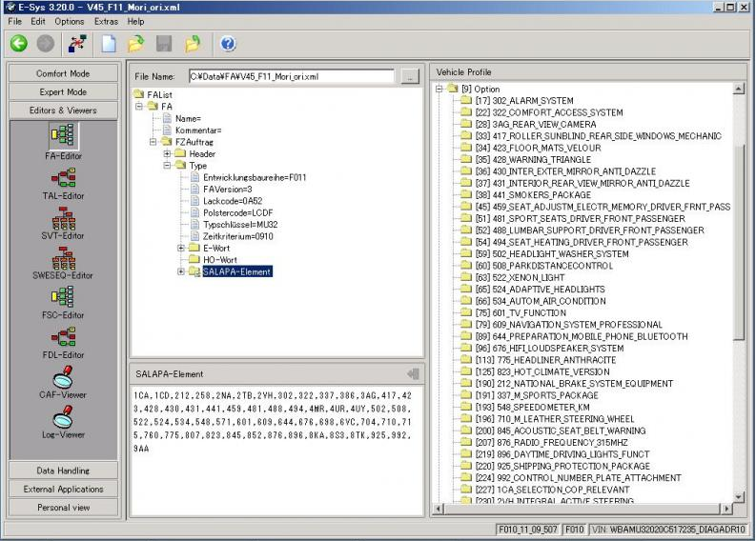Open the External Applications section
The height and width of the screenshot is (541, 756).
(x=63, y=489)
